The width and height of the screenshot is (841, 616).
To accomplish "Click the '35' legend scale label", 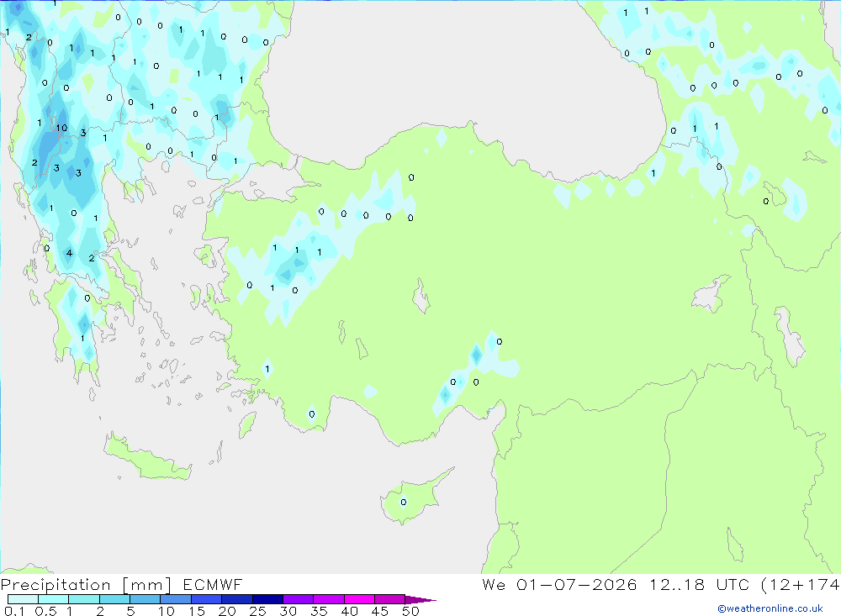I will tap(319, 611).
